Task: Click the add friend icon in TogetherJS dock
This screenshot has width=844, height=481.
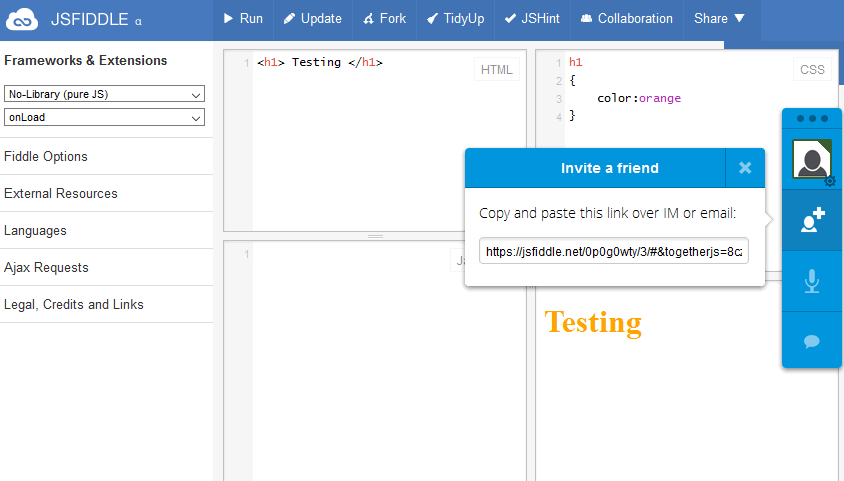Action: [812, 220]
